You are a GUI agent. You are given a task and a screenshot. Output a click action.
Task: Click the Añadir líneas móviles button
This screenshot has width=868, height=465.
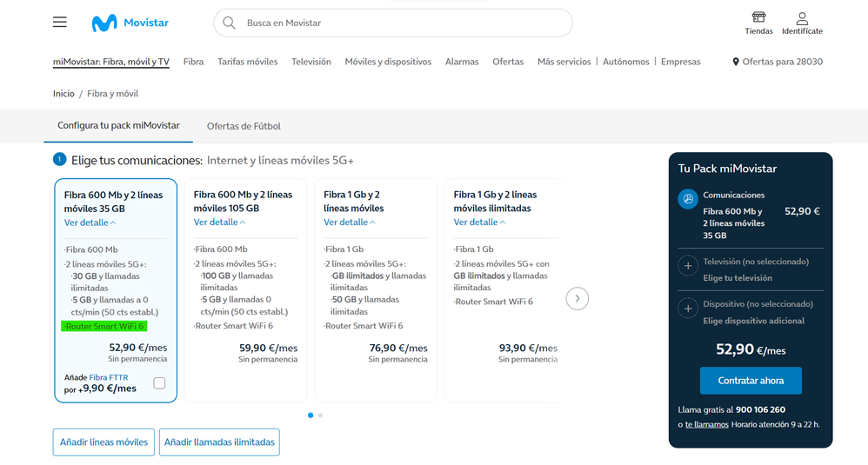click(103, 442)
